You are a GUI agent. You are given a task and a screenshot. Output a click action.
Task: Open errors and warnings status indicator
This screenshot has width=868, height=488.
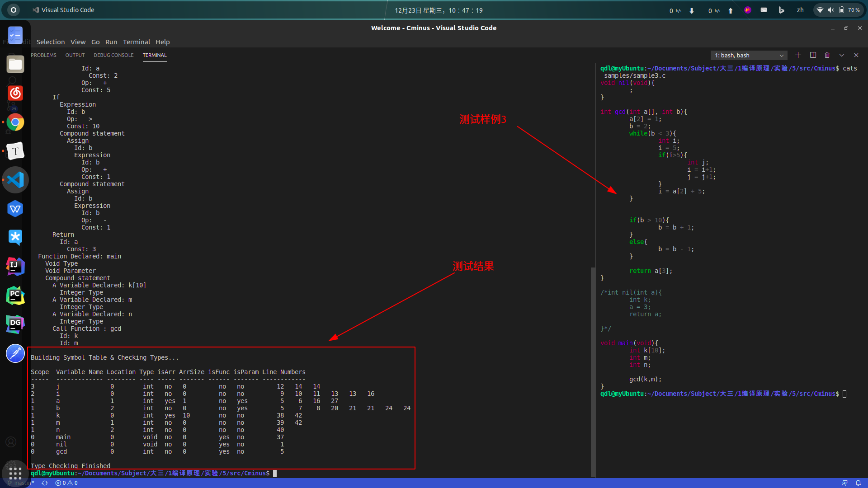pos(66,483)
